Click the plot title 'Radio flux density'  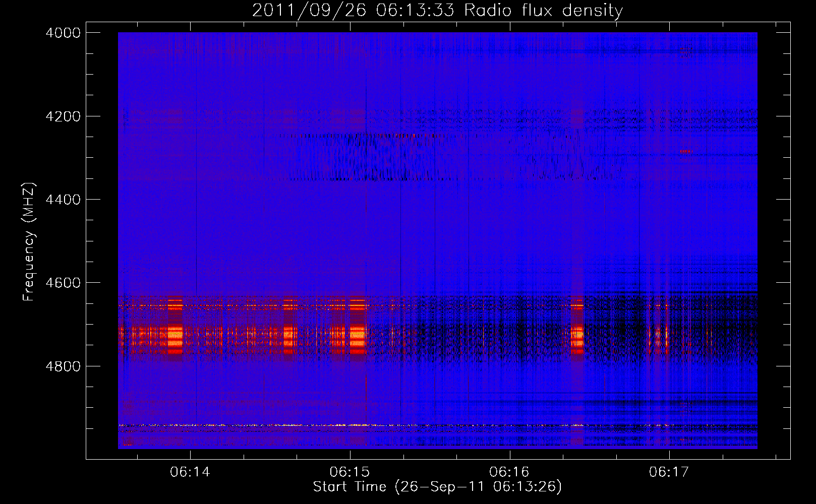(544, 11)
